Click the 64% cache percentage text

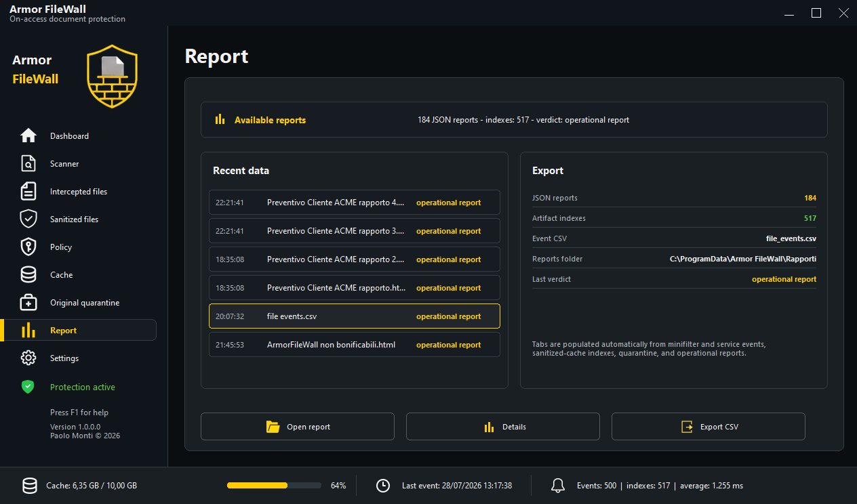point(338,486)
